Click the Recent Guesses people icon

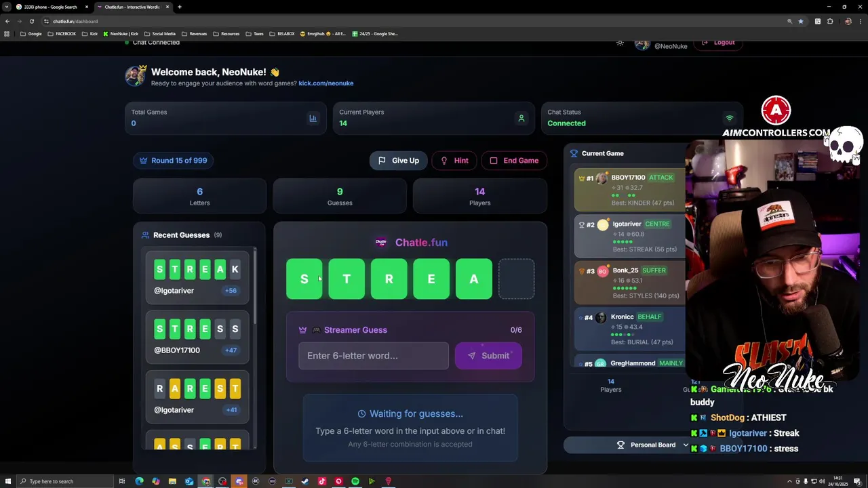click(145, 235)
